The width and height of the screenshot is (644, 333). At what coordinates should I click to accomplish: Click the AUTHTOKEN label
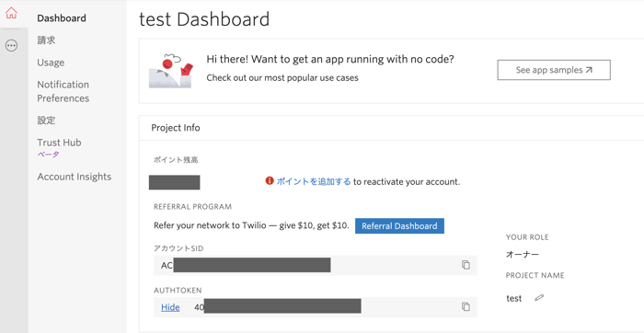pos(178,291)
